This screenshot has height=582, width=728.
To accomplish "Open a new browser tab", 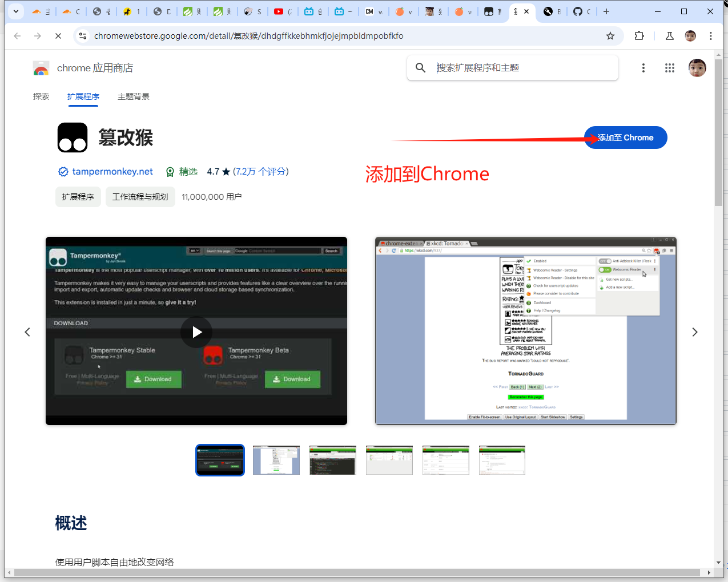I will [606, 11].
